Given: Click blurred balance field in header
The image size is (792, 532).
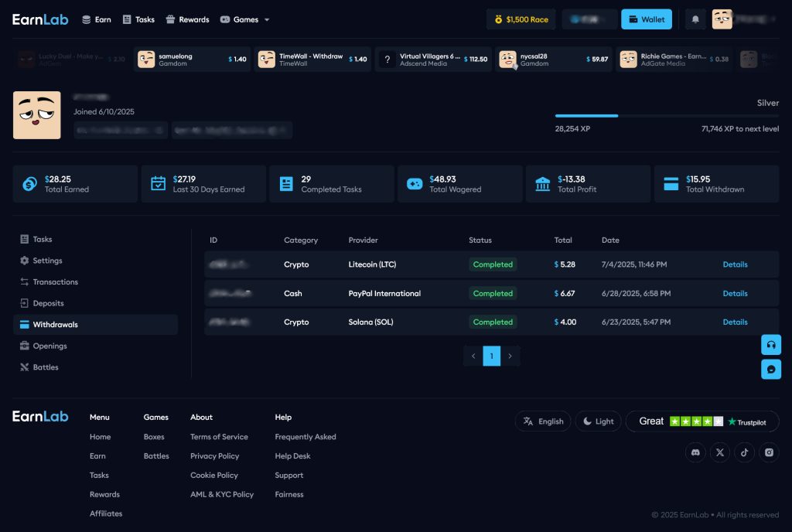Looking at the screenshot, I should click(x=589, y=19).
